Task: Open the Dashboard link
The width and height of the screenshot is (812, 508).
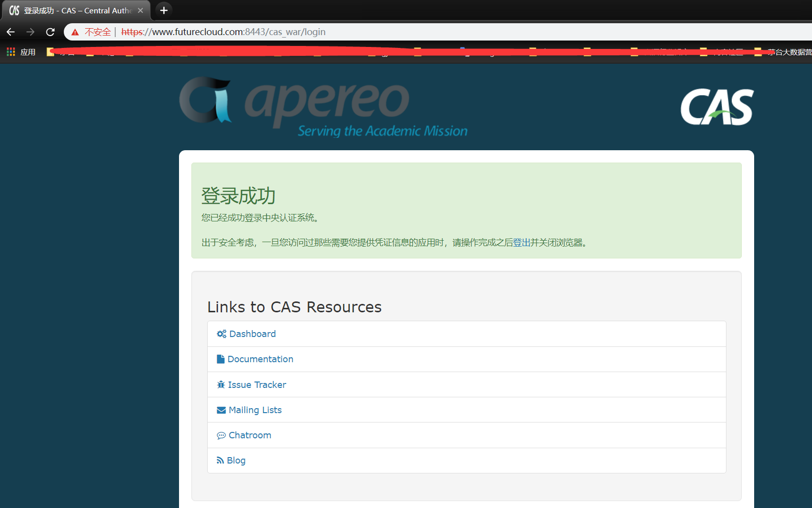Action: point(252,334)
